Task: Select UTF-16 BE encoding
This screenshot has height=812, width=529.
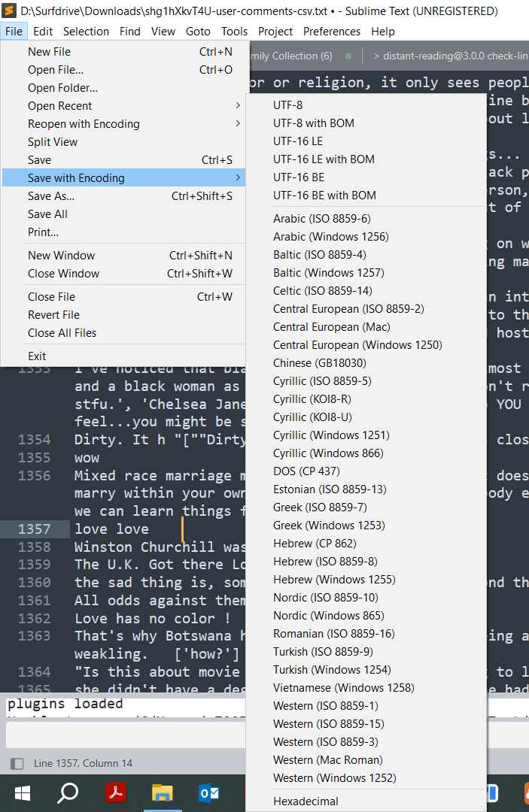Action: click(x=366, y=177)
